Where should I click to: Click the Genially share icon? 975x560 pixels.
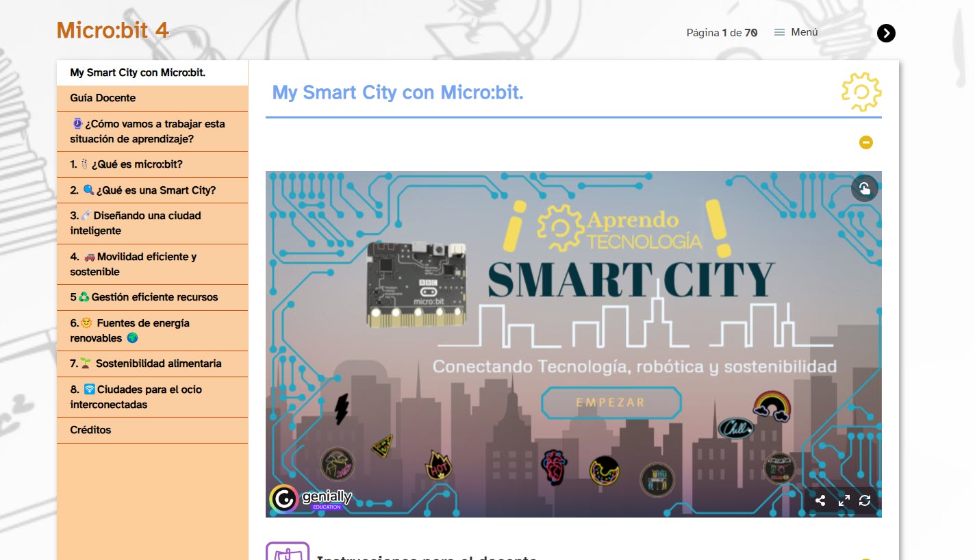coord(820,500)
